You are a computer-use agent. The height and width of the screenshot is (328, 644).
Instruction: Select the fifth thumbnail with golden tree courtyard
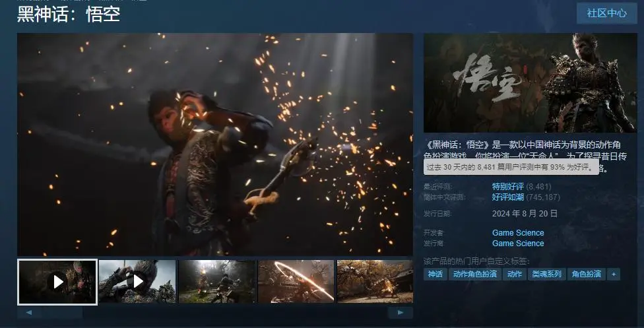click(375, 282)
